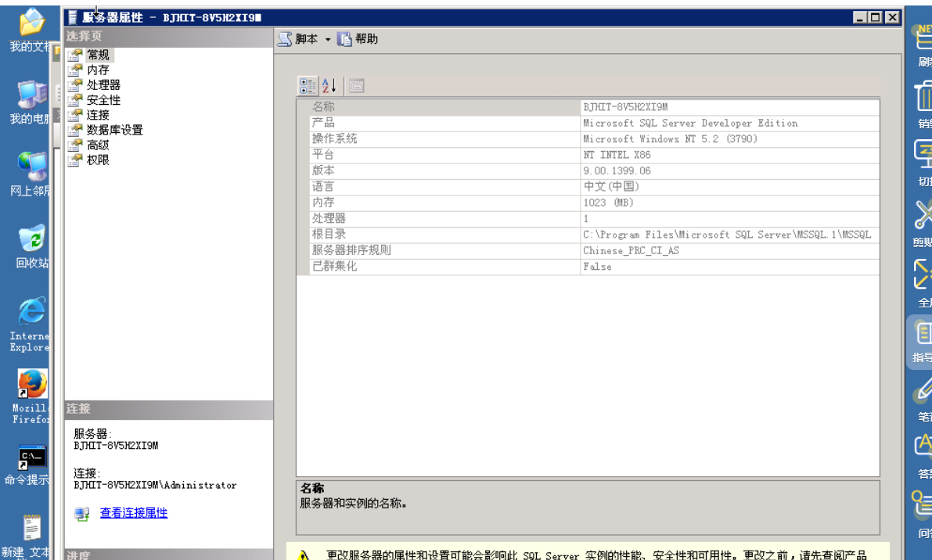Select the 常规 page
The width and height of the screenshot is (932, 560).
click(98, 56)
